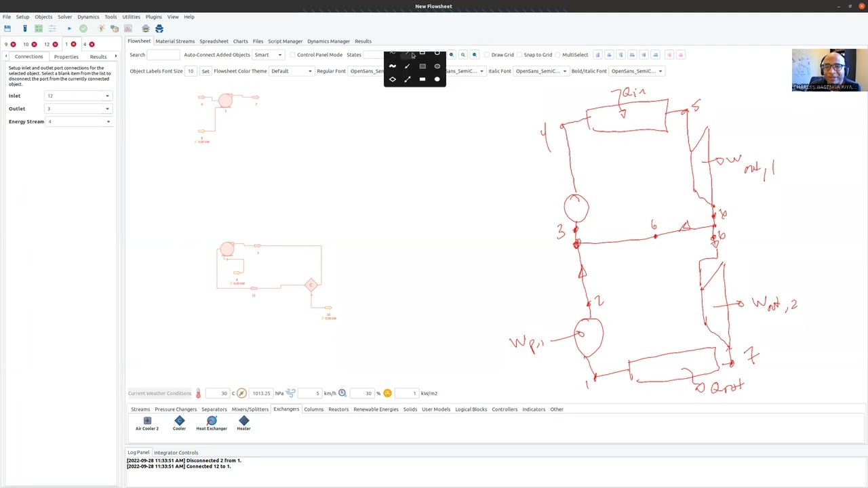Open the Auto-Connect Smart dropdown

(x=269, y=55)
